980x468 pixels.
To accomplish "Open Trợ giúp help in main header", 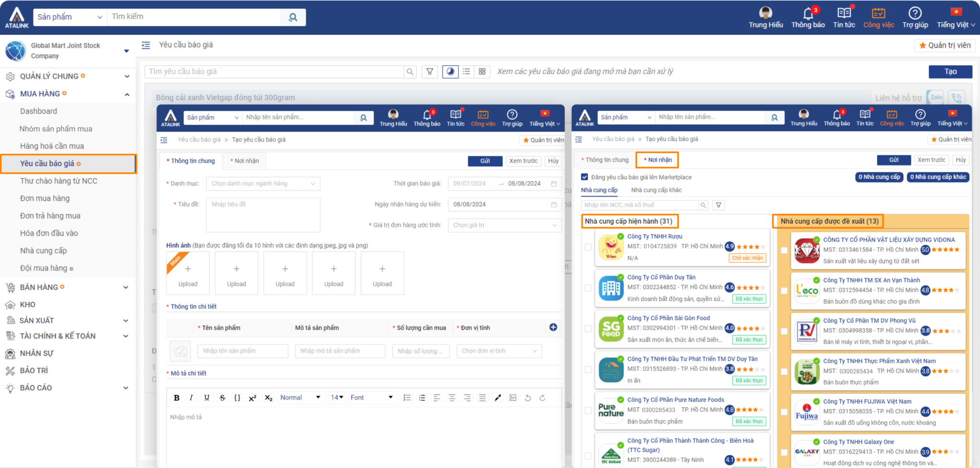I will 915,18.
